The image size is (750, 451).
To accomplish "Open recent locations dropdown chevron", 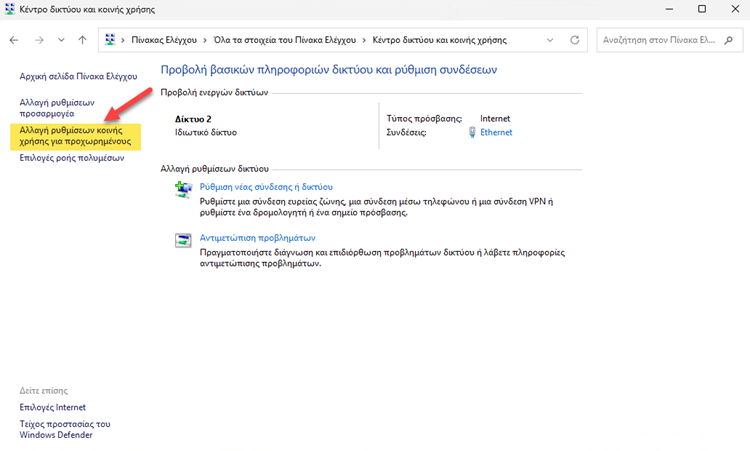I will click(61, 40).
